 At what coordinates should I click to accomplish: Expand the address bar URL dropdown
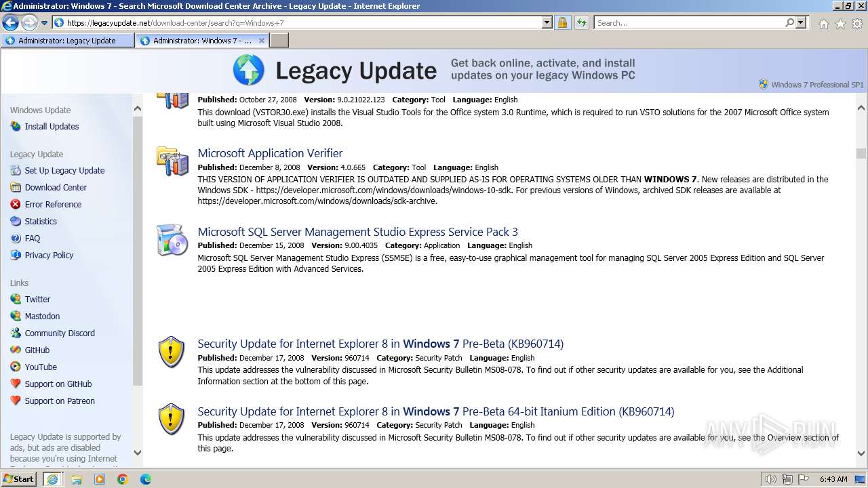pos(547,22)
